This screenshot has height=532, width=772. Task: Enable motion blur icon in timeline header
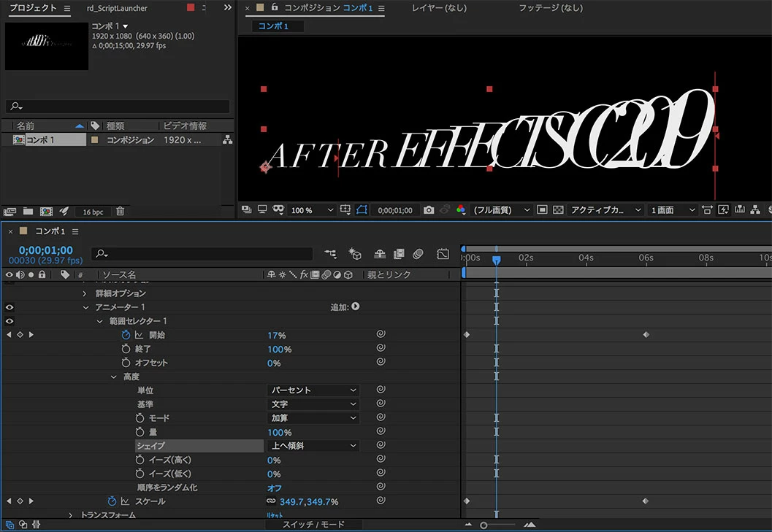418,253
